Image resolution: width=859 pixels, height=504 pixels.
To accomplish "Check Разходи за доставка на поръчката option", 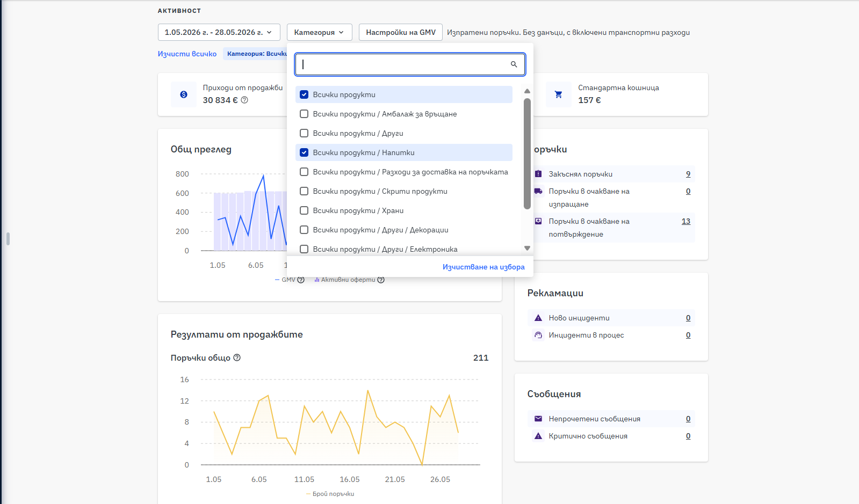I will [x=304, y=172].
